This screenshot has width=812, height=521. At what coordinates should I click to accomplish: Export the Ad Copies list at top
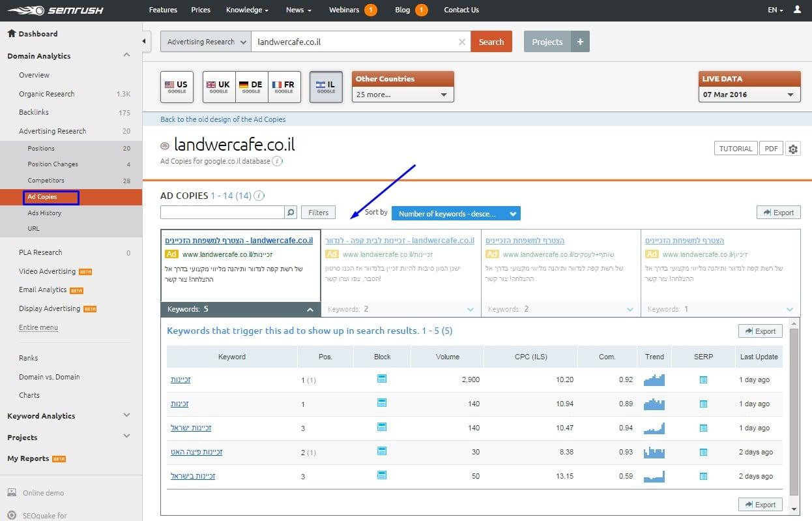(x=779, y=213)
